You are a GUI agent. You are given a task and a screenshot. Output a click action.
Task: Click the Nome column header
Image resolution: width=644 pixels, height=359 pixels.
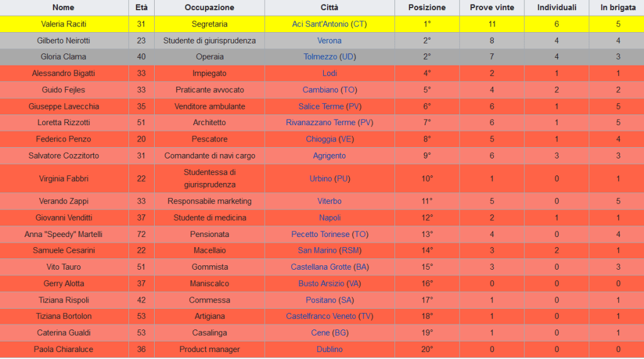point(64,8)
